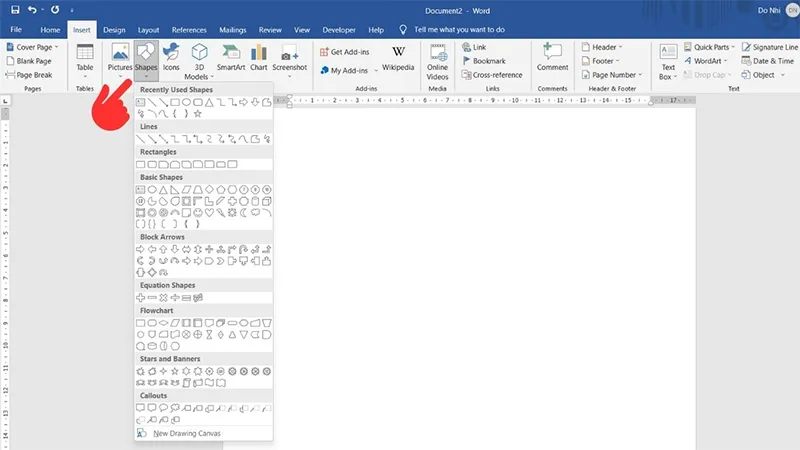Click the Icons button

pos(172,58)
